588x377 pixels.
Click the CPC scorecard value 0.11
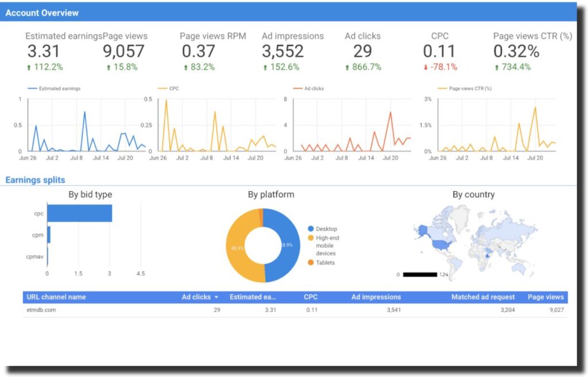pyautogui.click(x=439, y=51)
